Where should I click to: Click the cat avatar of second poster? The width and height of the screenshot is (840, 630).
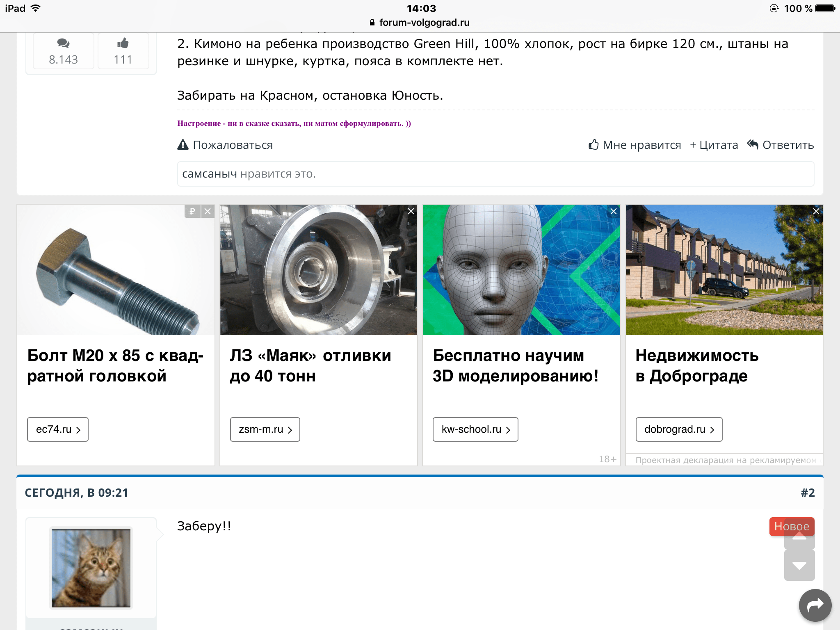coord(91,568)
